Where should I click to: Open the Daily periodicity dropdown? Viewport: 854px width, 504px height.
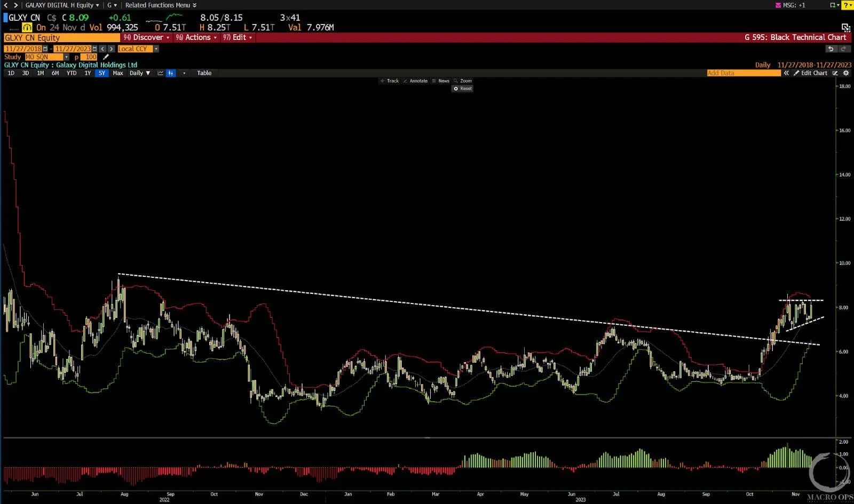[140, 73]
